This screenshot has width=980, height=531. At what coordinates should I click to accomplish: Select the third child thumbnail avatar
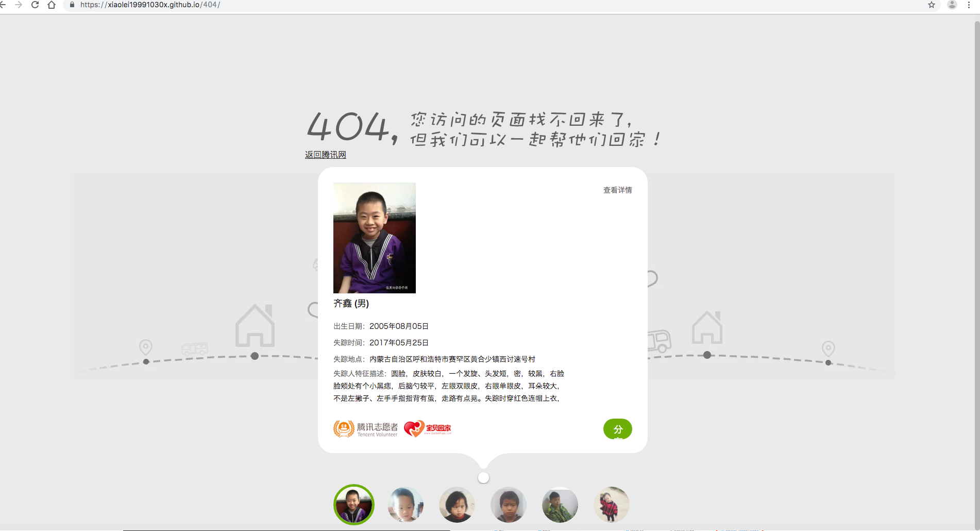[457, 505]
